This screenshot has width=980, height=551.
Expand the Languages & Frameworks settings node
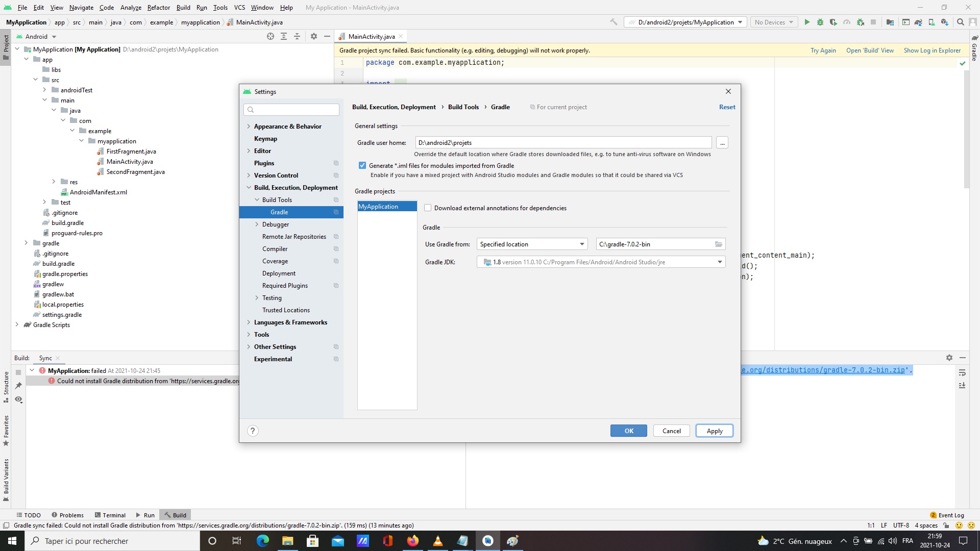[x=249, y=322]
